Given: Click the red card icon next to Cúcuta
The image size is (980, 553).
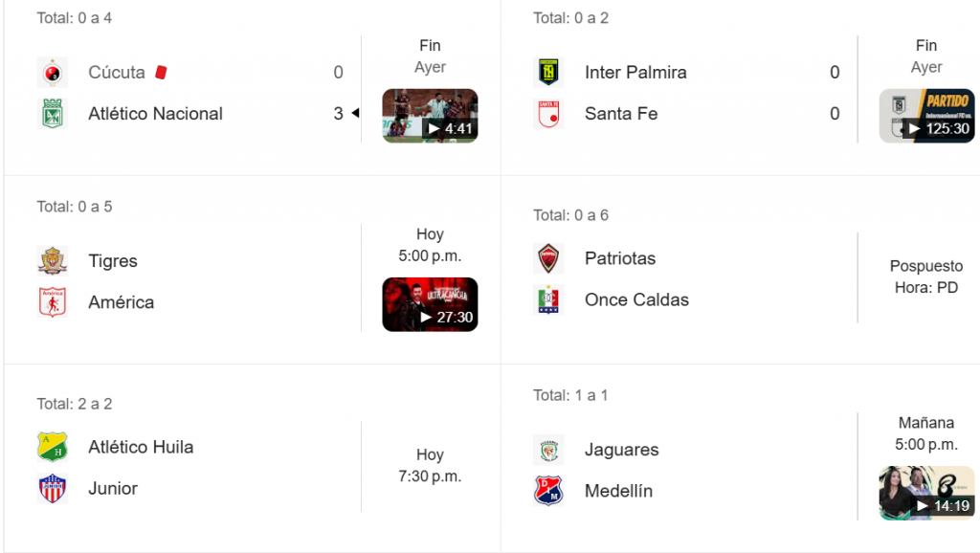Looking at the screenshot, I should 161,73.
